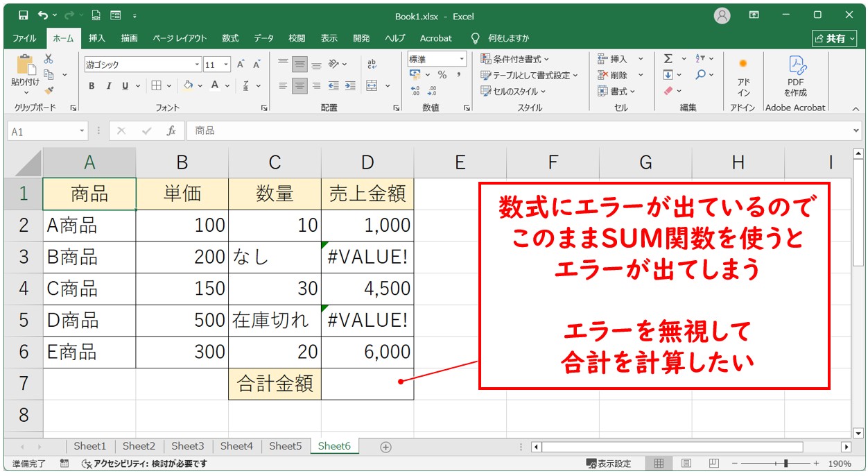Open the 数式 ribbon tab

tap(230, 38)
